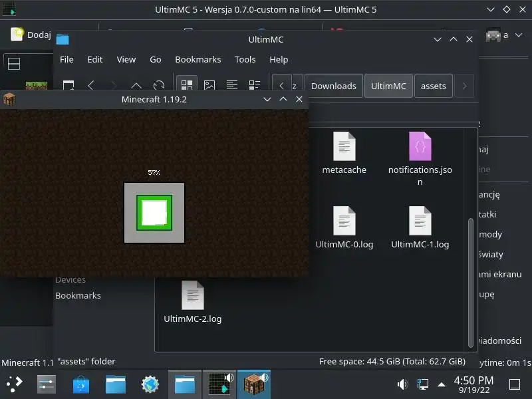Open the File menu in UltimMC file manager
Image resolution: width=532 pixels, height=399 pixels.
pyautogui.click(x=66, y=59)
